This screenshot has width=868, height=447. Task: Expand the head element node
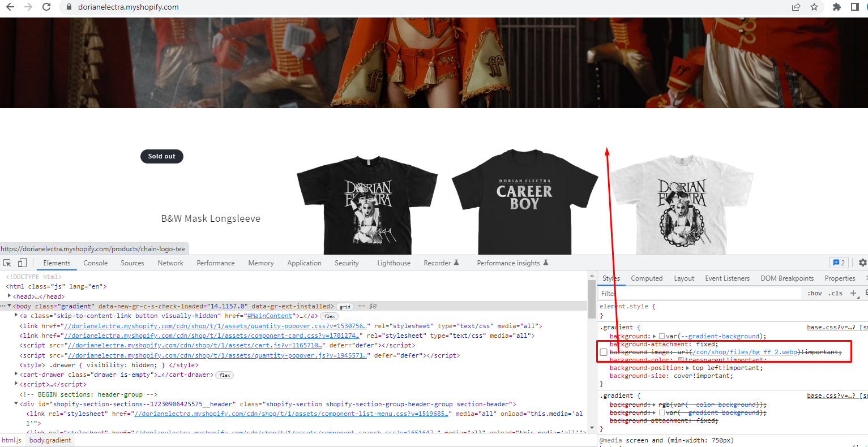tap(9, 296)
